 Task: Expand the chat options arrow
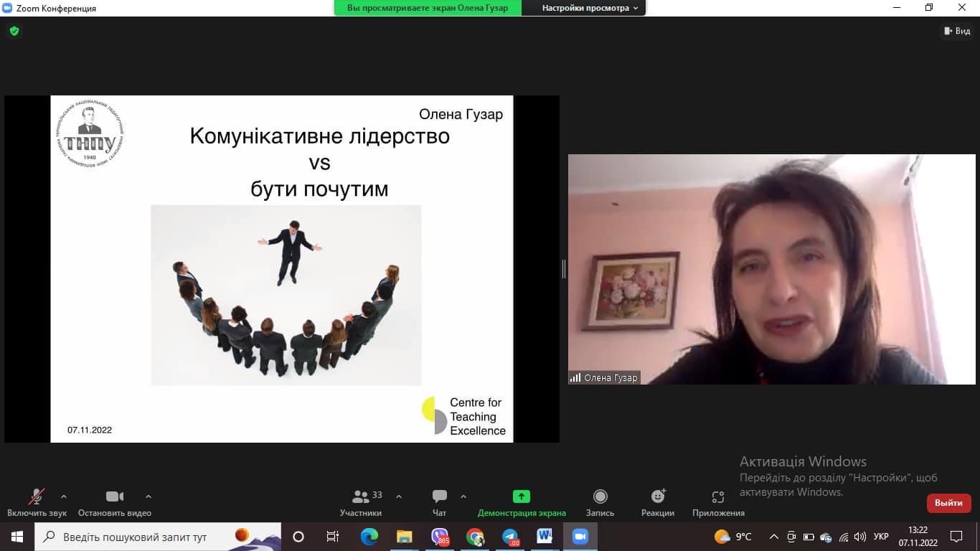(463, 496)
